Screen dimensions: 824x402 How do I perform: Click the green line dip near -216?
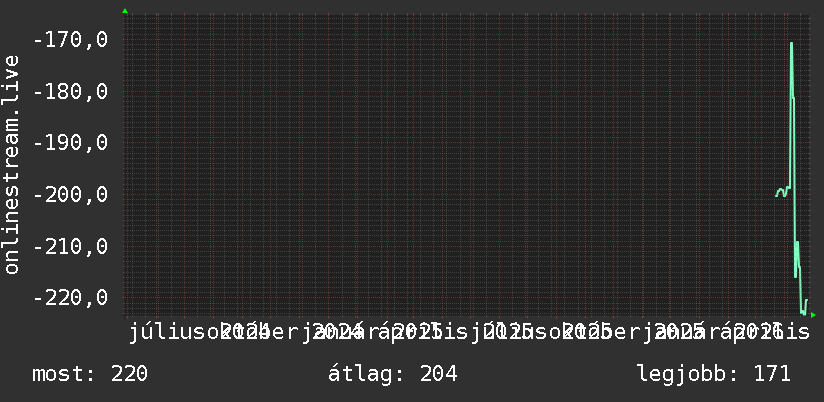coord(795,275)
